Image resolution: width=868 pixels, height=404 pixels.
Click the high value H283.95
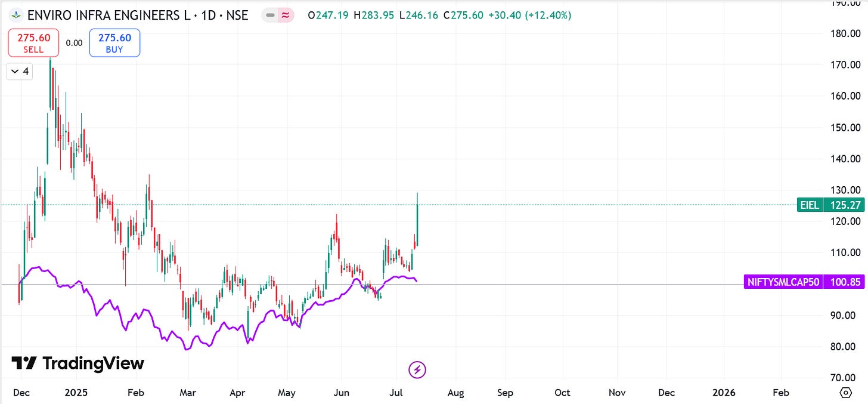374,16
